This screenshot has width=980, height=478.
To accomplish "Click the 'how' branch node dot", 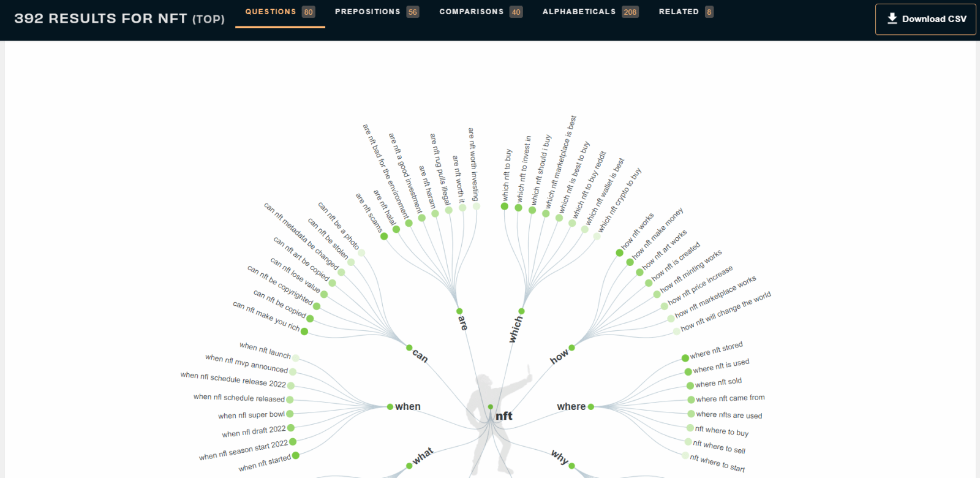I will point(571,347).
